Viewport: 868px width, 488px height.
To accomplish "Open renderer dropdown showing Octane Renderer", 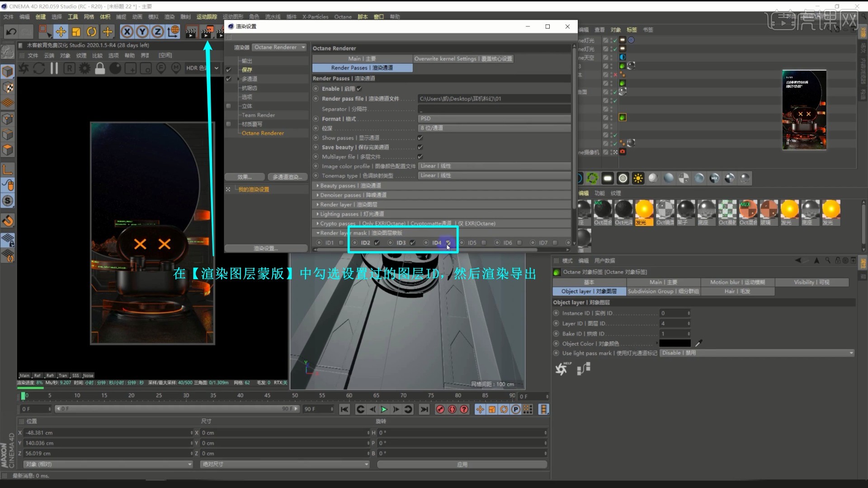I will click(x=279, y=47).
